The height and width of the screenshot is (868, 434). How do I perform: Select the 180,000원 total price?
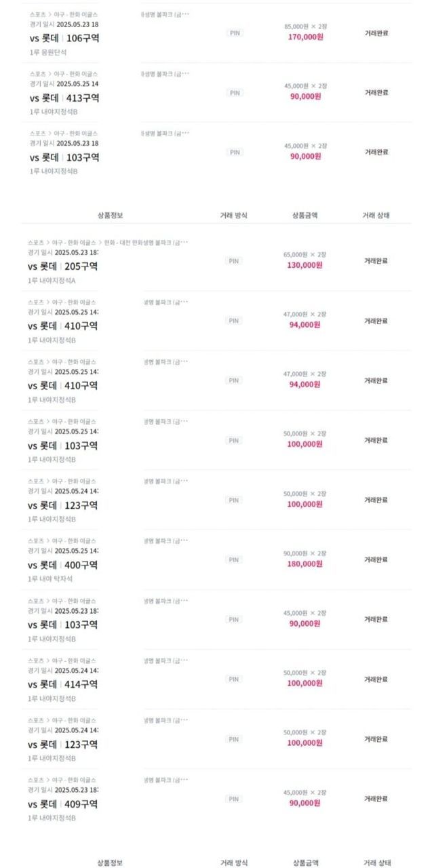[305, 564]
